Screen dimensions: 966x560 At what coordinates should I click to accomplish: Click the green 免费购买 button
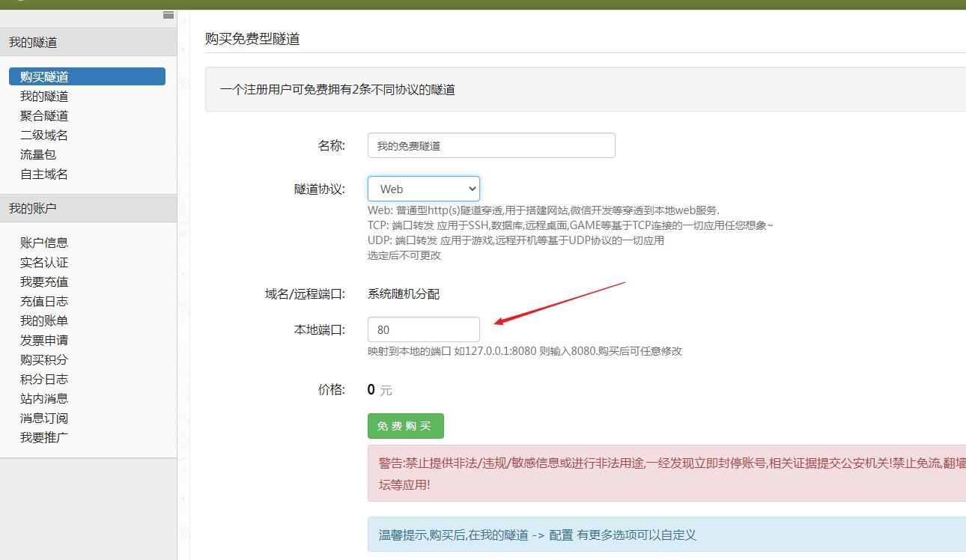[x=405, y=425]
